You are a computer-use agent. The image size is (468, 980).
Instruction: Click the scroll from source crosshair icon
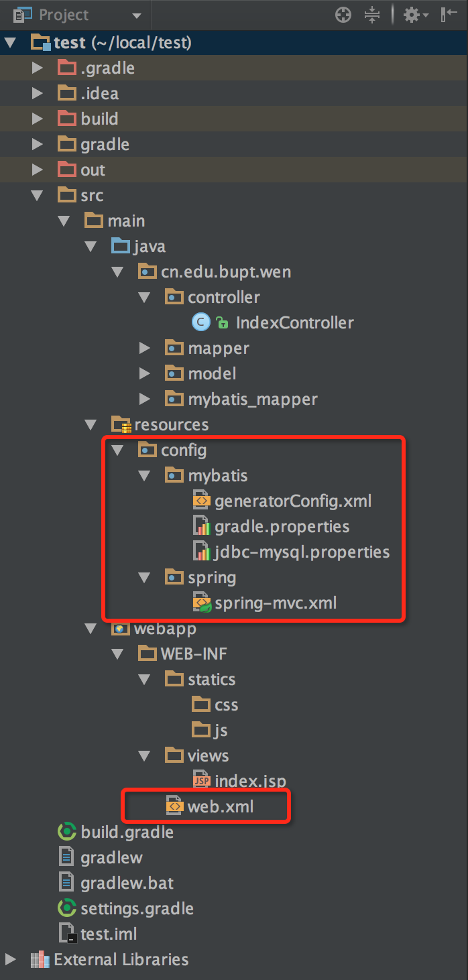[343, 15]
